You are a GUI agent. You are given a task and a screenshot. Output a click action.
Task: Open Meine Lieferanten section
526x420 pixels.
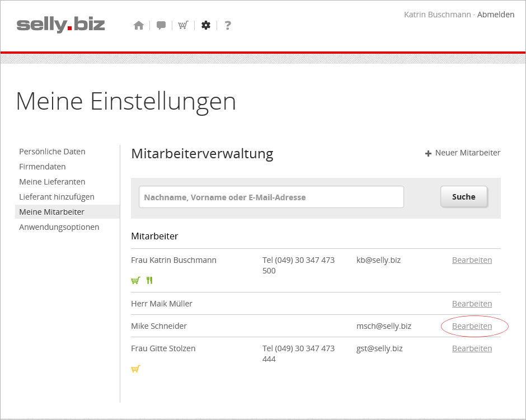(x=52, y=182)
